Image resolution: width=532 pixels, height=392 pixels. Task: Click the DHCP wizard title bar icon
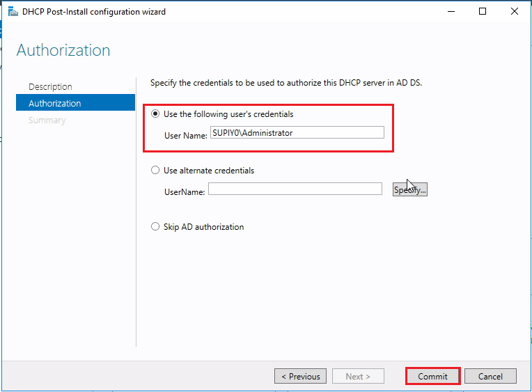[x=13, y=12]
